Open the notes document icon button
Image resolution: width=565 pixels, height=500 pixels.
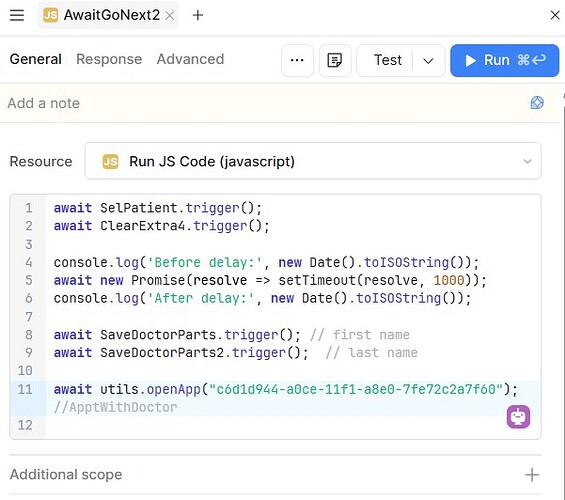[x=335, y=60]
